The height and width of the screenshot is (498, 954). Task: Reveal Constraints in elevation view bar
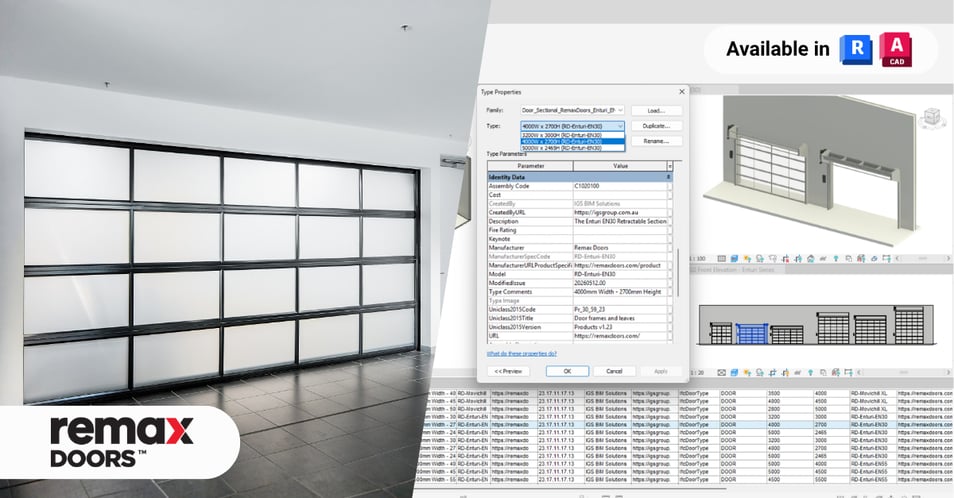[x=848, y=372]
